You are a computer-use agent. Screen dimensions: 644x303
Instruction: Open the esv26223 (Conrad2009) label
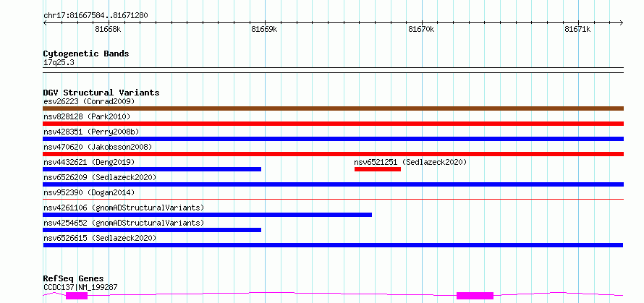[x=89, y=101]
